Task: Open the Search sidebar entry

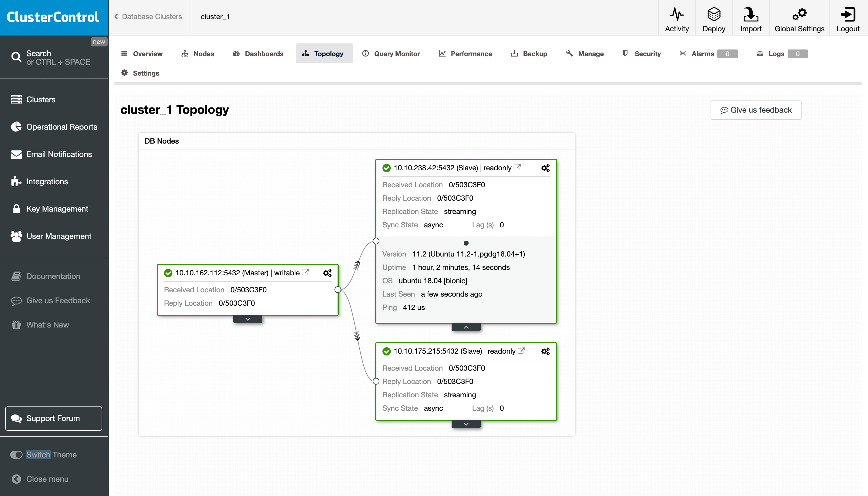Action: click(x=54, y=58)
